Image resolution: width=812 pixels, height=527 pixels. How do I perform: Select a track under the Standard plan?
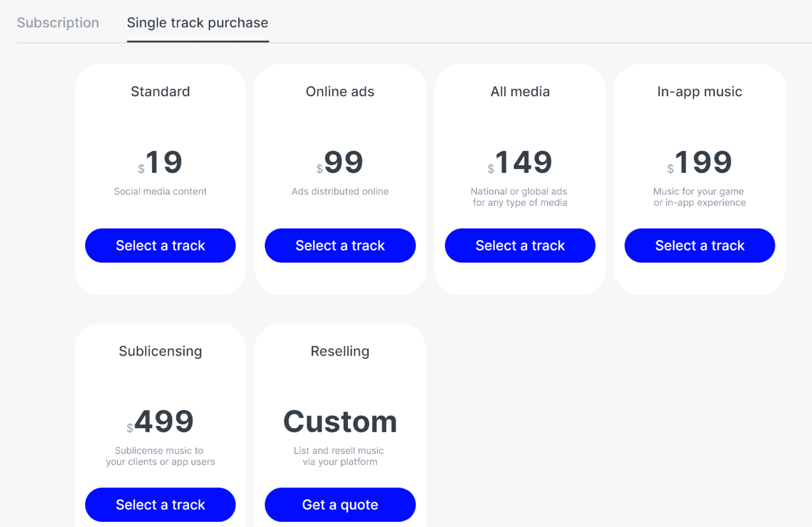point(160,245)
